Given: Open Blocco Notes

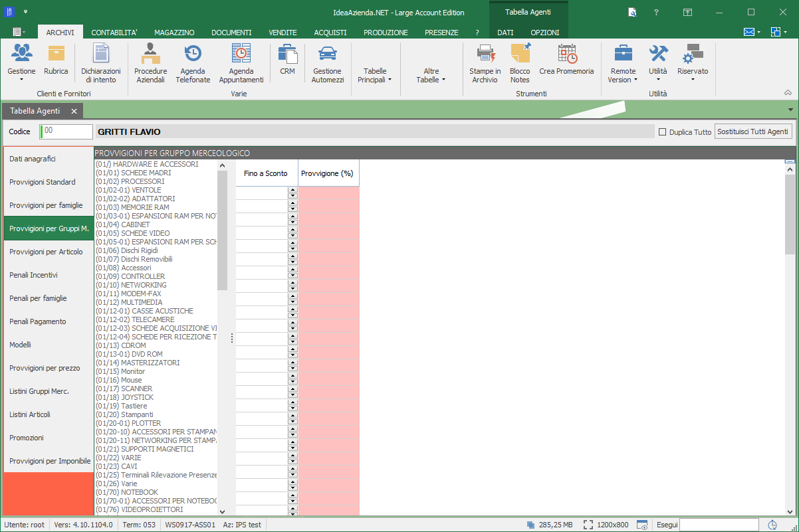Looking at the screenshot, I should coord(520,64).
